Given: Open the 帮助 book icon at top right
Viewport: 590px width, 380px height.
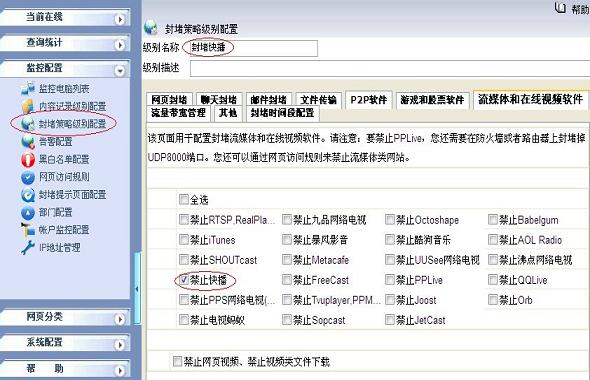Looking at the screenshot, I should [560, 7].
